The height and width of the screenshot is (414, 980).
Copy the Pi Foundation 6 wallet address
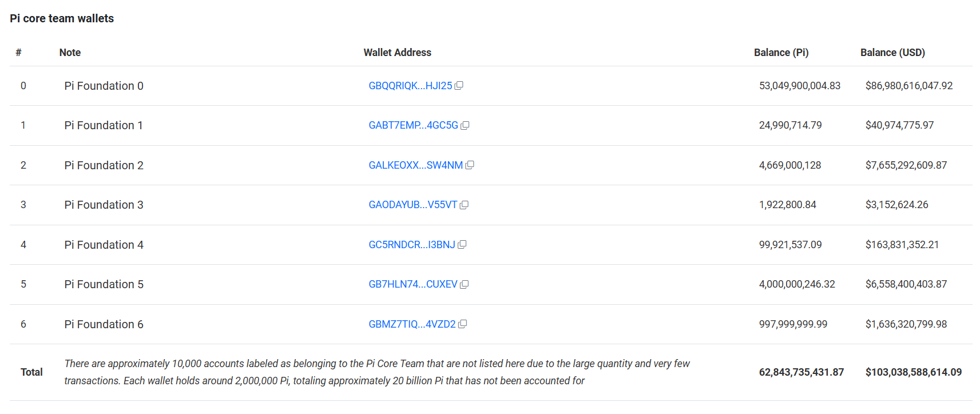pos(463,324)
